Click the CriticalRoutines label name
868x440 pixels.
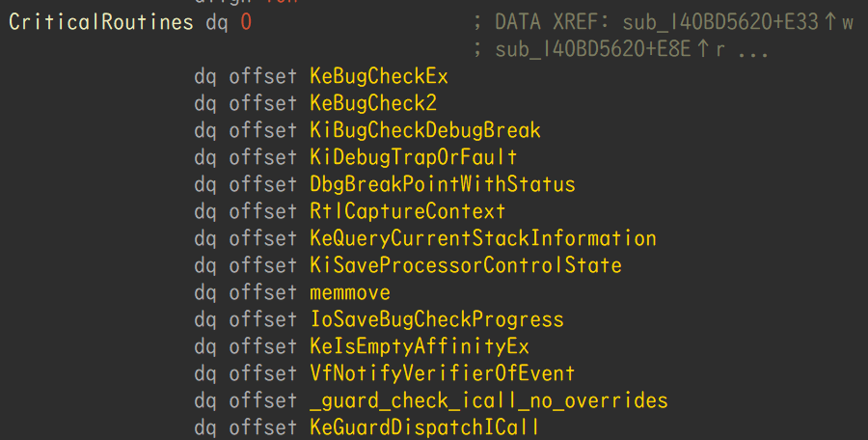pyautogui.click(x=100, y=22)
